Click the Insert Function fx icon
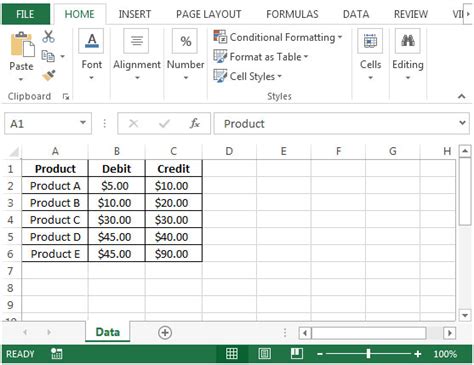Viewport: 474px width, 365px height. (x=195, y=124)
